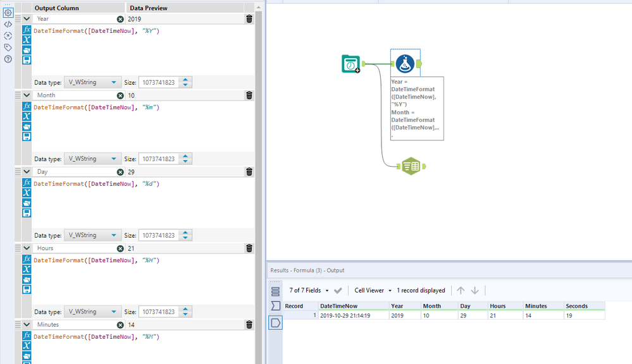Open Data type dropdown for Hours

(92, 312)
